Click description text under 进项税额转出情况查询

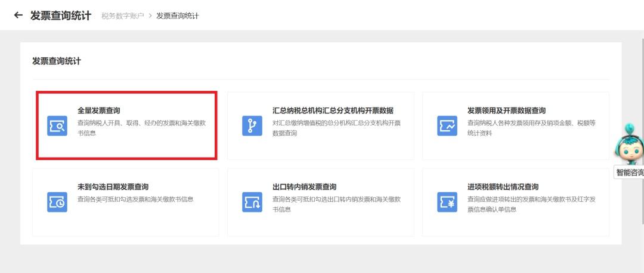tap(531, 204)
